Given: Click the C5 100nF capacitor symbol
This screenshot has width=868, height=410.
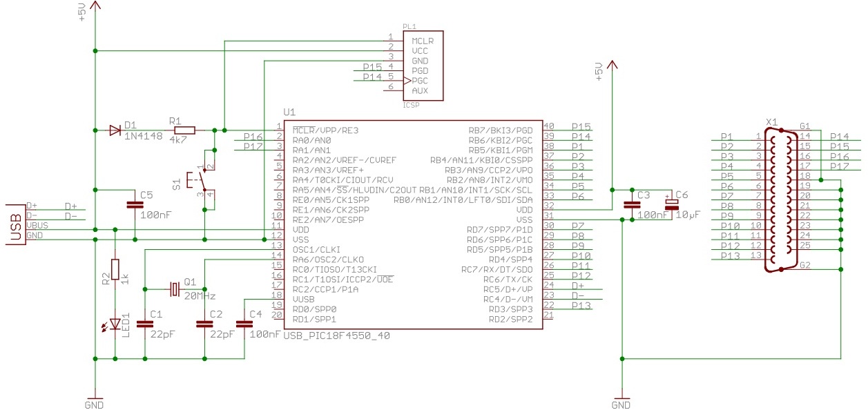Looking at the screenshot, I should point(135,205).
